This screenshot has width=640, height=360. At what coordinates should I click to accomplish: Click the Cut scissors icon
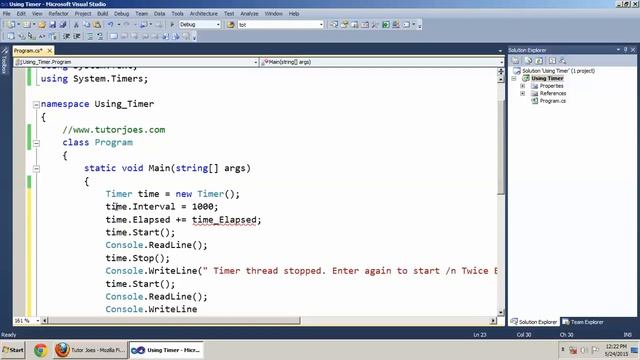[76, 25]
